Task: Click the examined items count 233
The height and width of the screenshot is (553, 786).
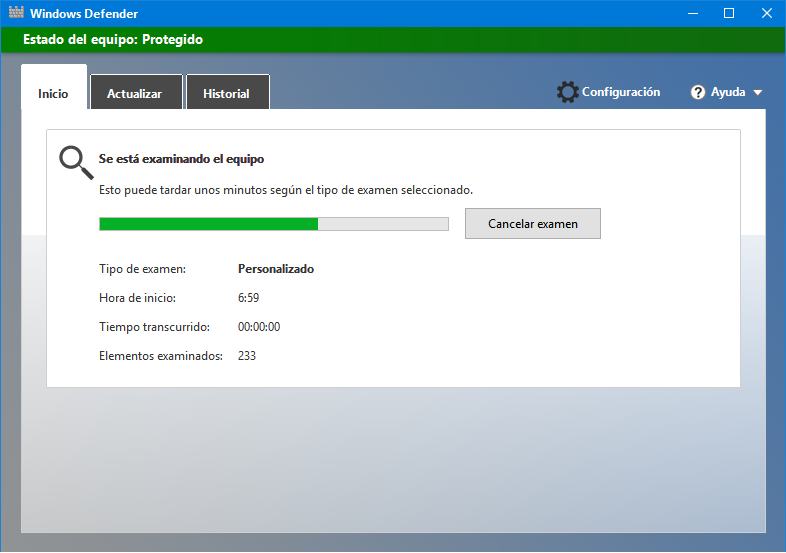Action: 247,356
